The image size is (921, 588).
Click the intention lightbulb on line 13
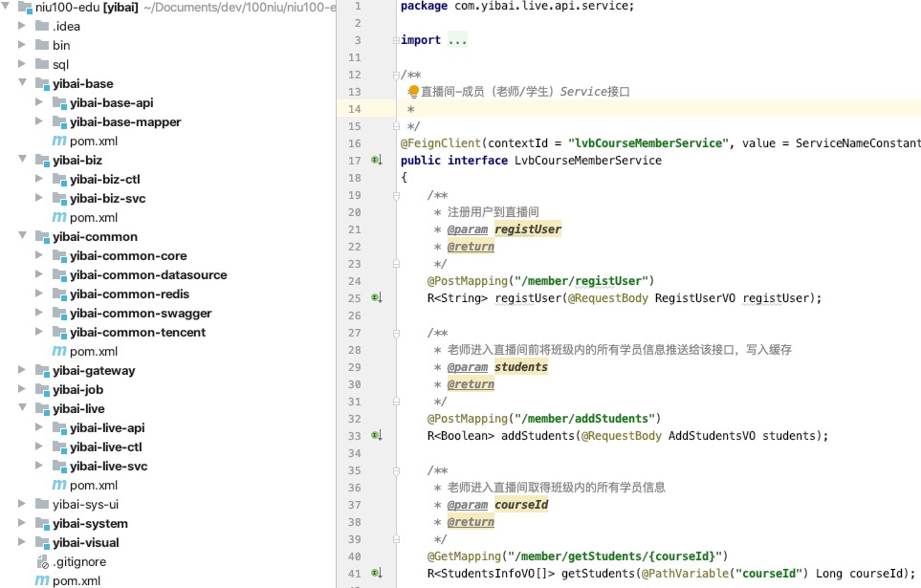pos(413,91)
